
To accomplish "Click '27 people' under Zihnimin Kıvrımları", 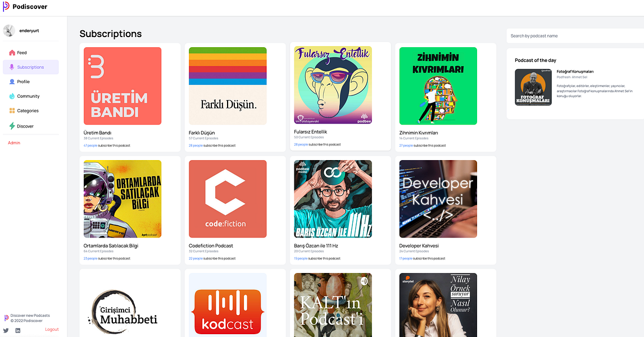I will point(406,145).
